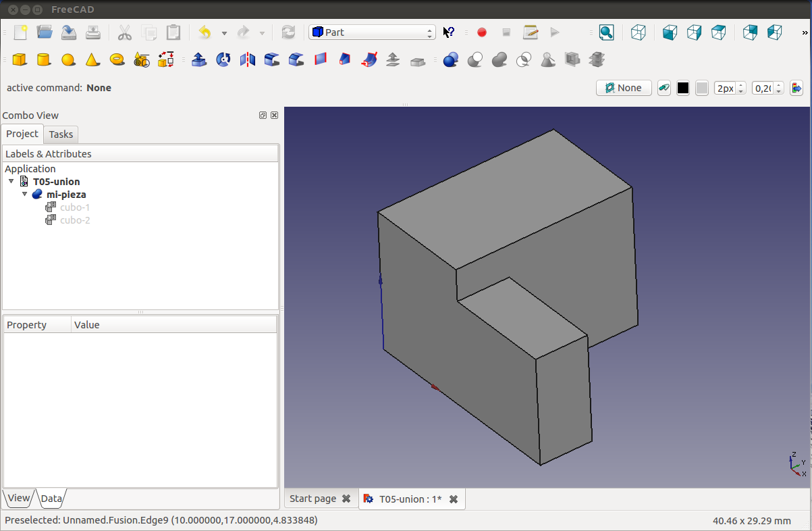Open the Start page tab

point(313,499)
